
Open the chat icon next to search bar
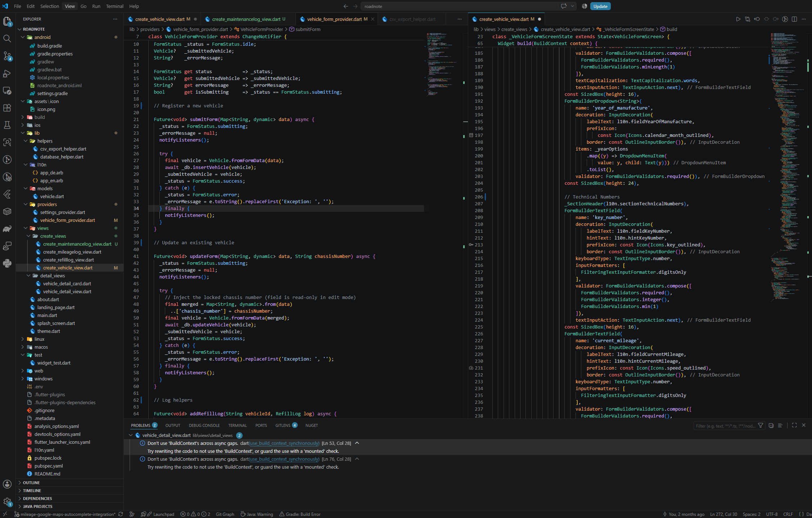tap(564, 6)
